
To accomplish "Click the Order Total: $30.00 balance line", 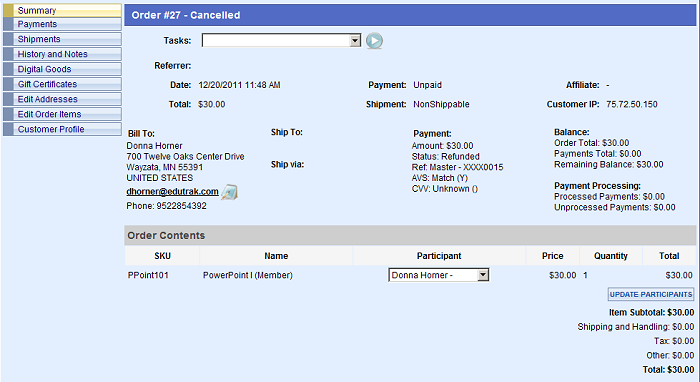I will (592, 143).
